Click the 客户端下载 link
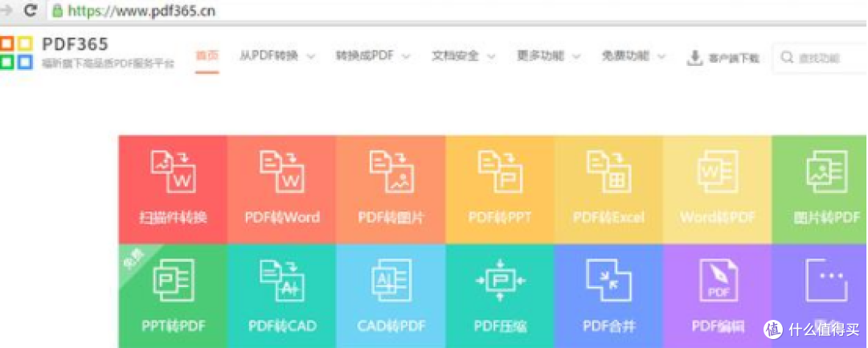The width and height of the screenshot is (868, 348). tap(734, 58)
